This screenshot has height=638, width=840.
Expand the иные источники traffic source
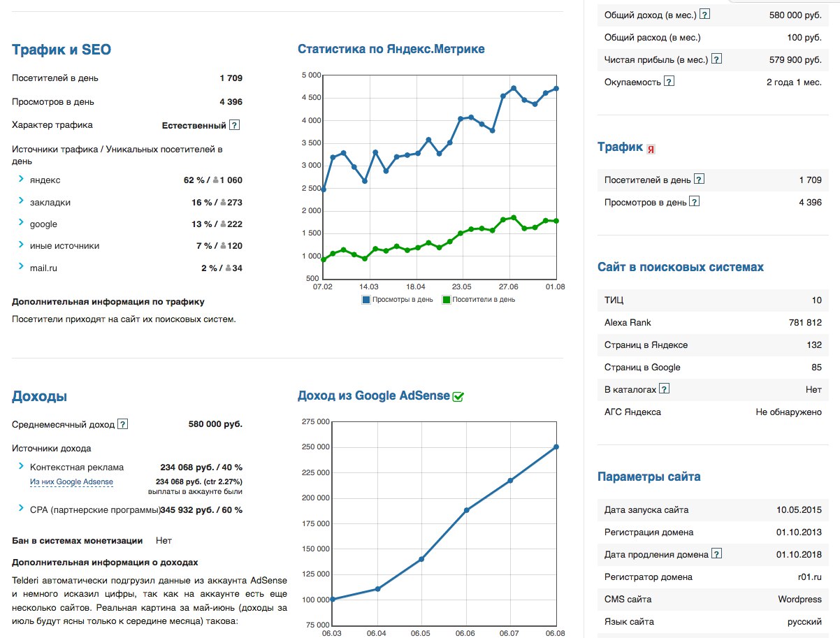pyautogui.click(x=22, y=245)
